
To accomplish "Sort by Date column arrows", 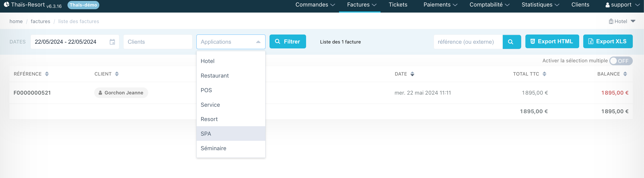I will [412, 74].
